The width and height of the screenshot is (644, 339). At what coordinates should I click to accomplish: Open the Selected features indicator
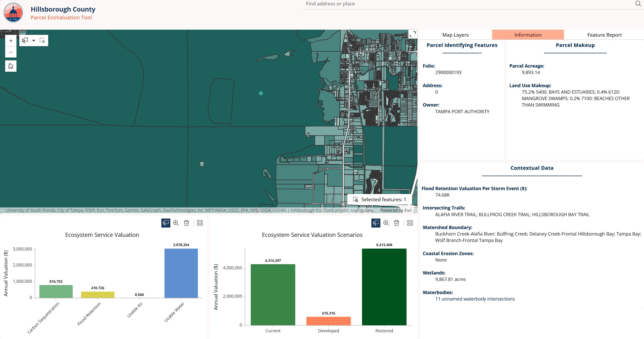(x=380, y=199)
